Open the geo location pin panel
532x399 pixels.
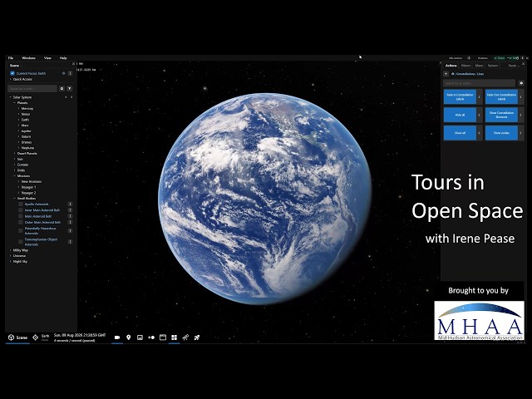tap(129, 337)
